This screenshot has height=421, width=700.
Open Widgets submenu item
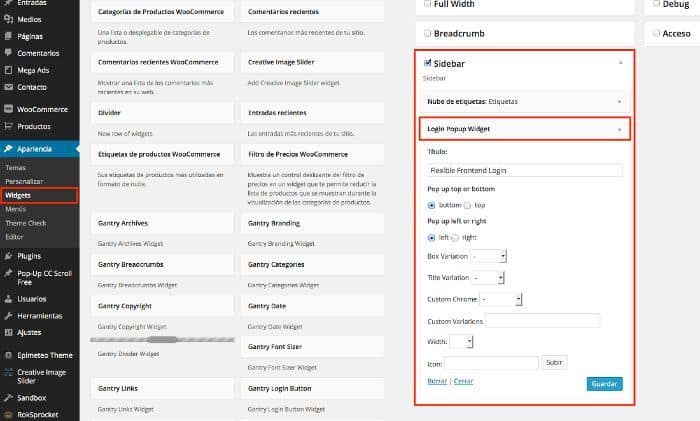(x=18, y=195)
